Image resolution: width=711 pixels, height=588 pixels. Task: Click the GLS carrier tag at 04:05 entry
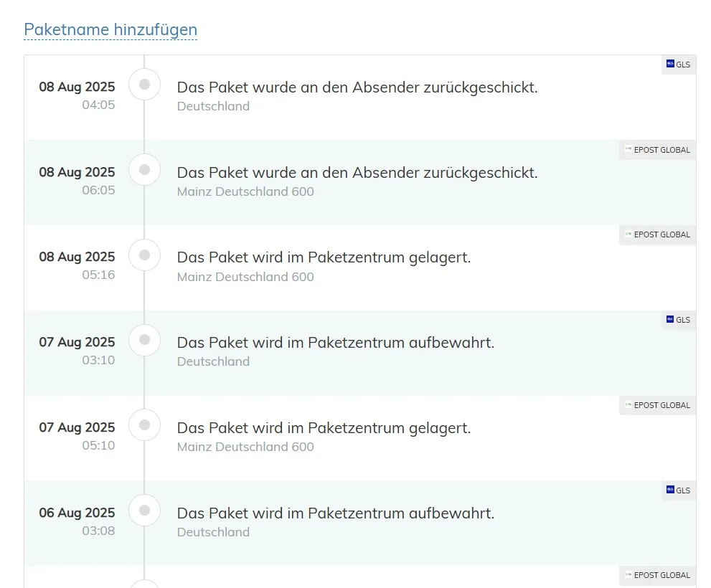pyautogui.click(x=678, y=65)
